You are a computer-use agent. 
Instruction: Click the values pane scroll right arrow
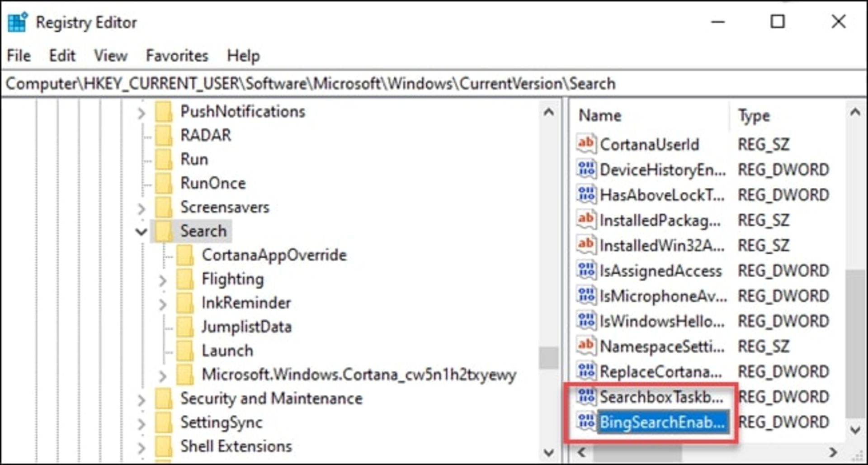coord(833,451)
